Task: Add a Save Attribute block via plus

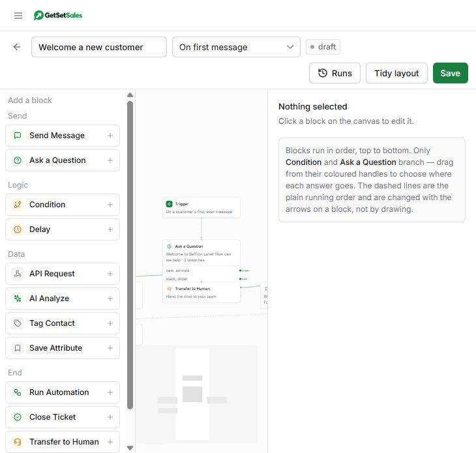Action: [x=110, y=348]
